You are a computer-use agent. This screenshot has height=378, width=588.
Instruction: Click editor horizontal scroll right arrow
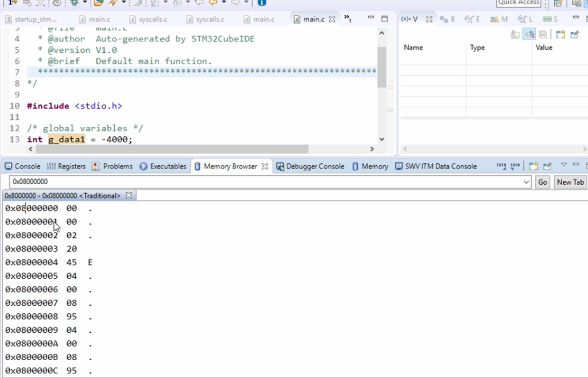[372, 149]
